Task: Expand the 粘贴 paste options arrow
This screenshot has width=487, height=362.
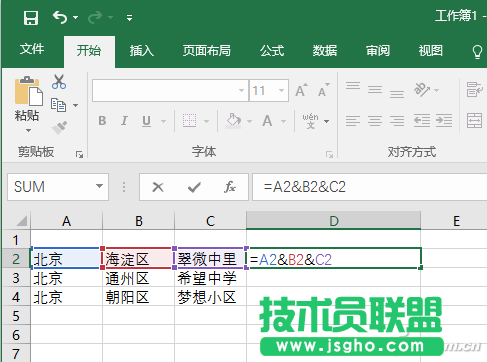Action: click(28, 131)
